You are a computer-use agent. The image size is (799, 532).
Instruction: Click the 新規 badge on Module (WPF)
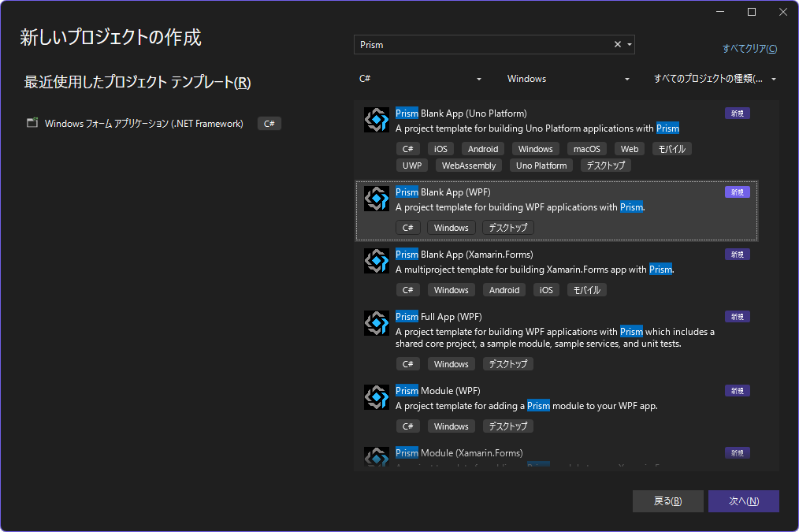(x=738, y=391)
